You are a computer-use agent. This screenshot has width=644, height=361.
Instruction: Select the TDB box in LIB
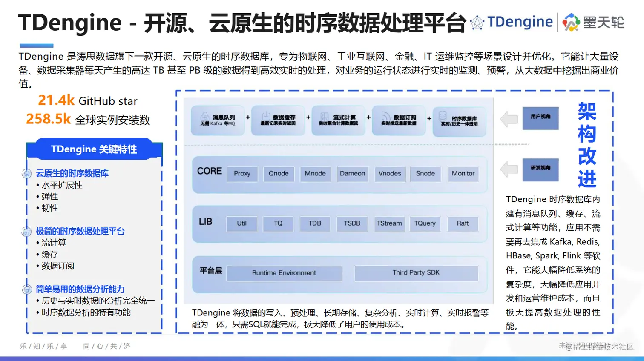(x=315, y=223)
